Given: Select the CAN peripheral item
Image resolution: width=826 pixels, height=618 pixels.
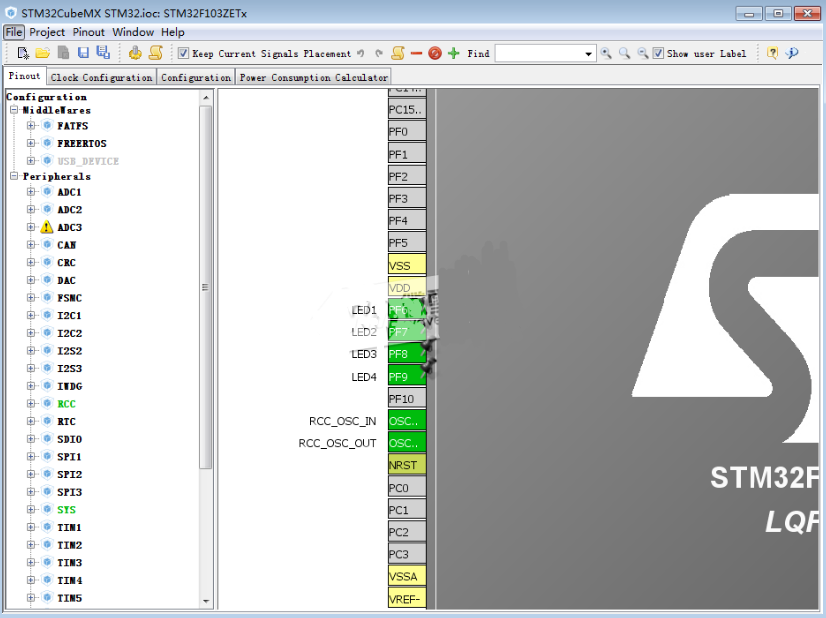Looking at the screenshot, I should [66, 245].
